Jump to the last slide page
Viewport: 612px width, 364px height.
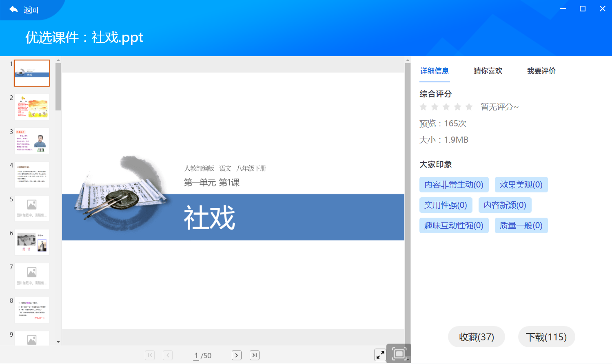(x=255, y=355)
